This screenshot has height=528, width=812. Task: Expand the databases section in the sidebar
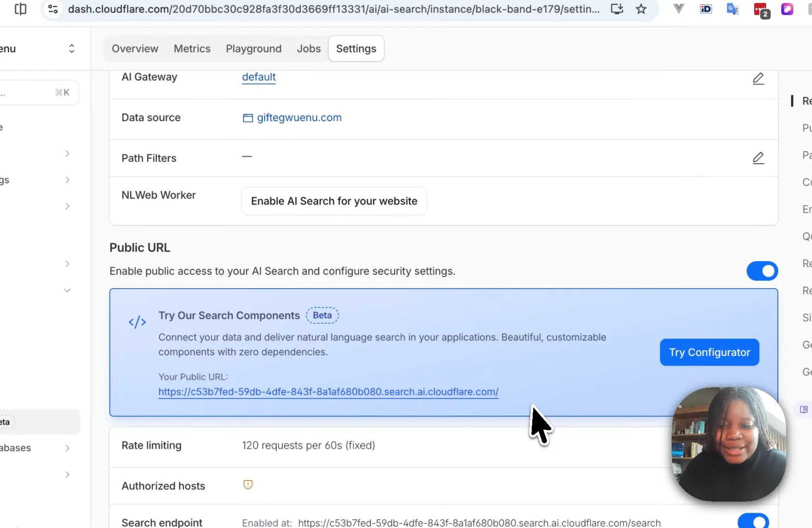click(x=67, y=448)
